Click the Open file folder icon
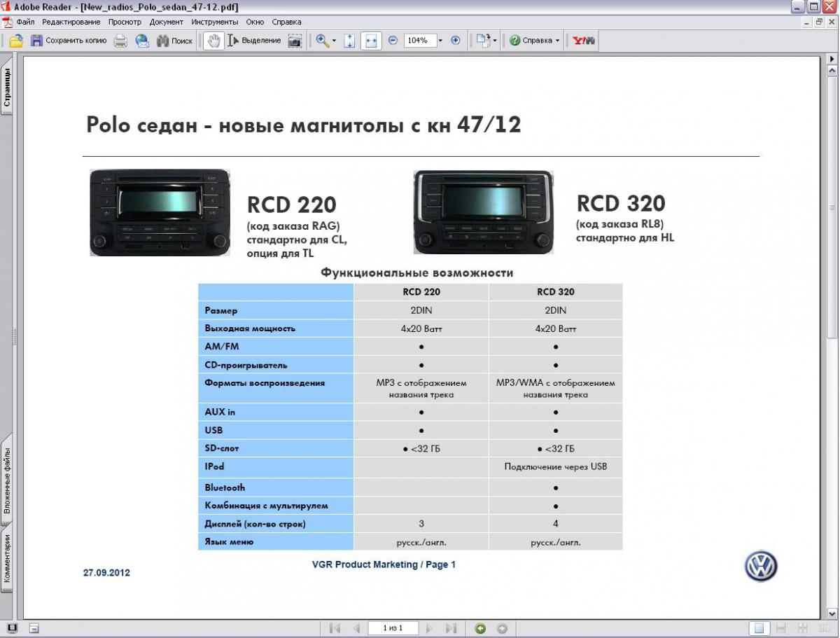 (15, 41)
